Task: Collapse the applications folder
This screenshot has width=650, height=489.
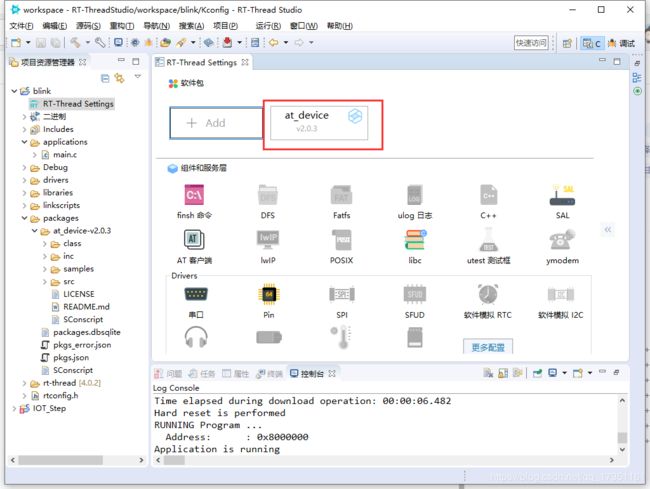Action: 24,142
